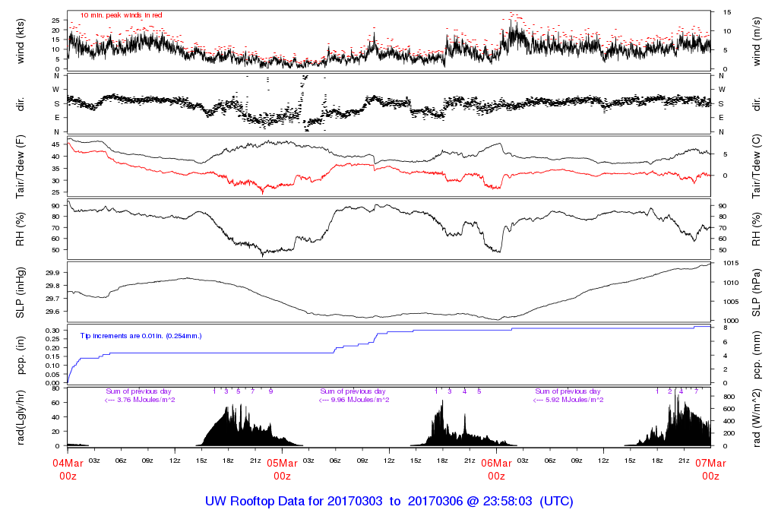Click the '12z' tick label after 04Mar
Screen dimensions: 778x532
click(175, 461)
